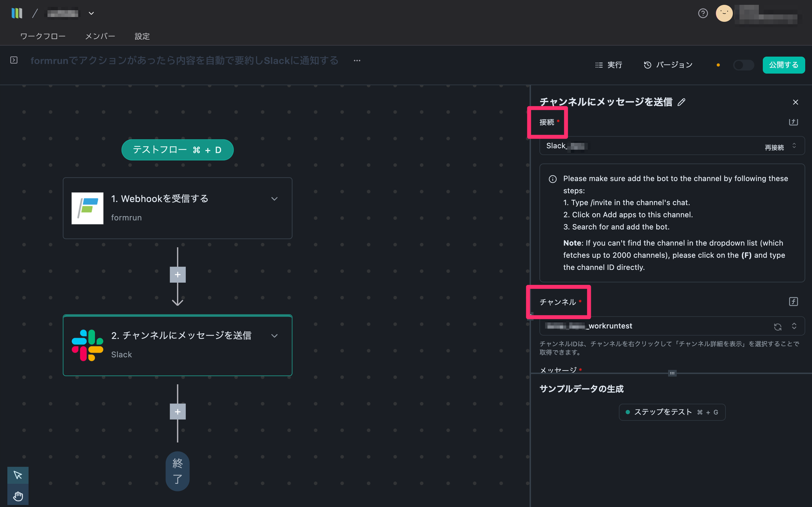Click the function (F) icon beside チャンネル
Image resolution: width=812 pixels, height=507 pixels.
(x=793, y=302)
